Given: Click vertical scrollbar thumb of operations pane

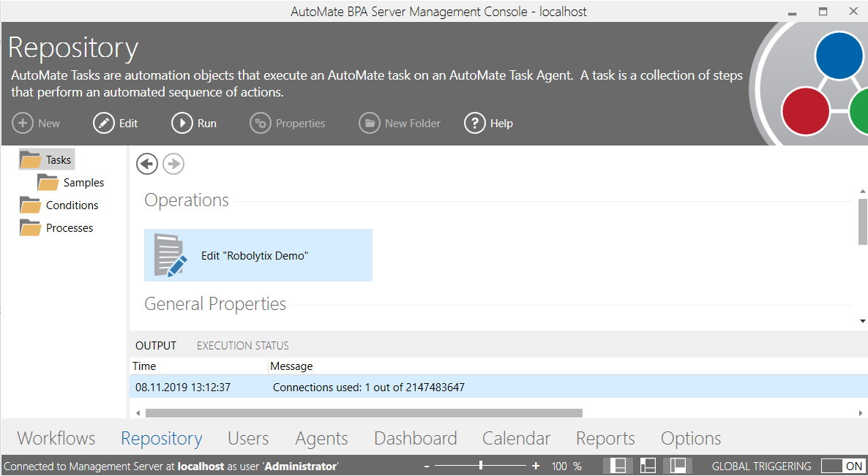Looking at the screenshot, I should (862, 221).
